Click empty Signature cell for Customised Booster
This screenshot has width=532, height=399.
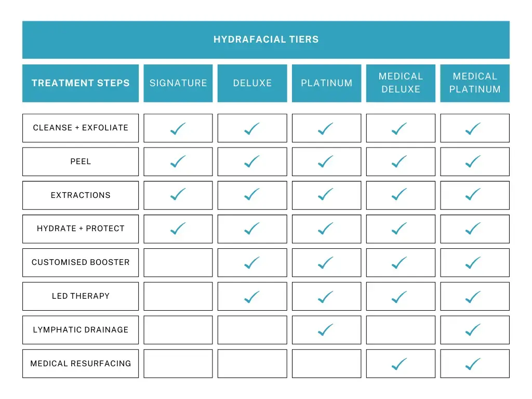tap(178, 262)
